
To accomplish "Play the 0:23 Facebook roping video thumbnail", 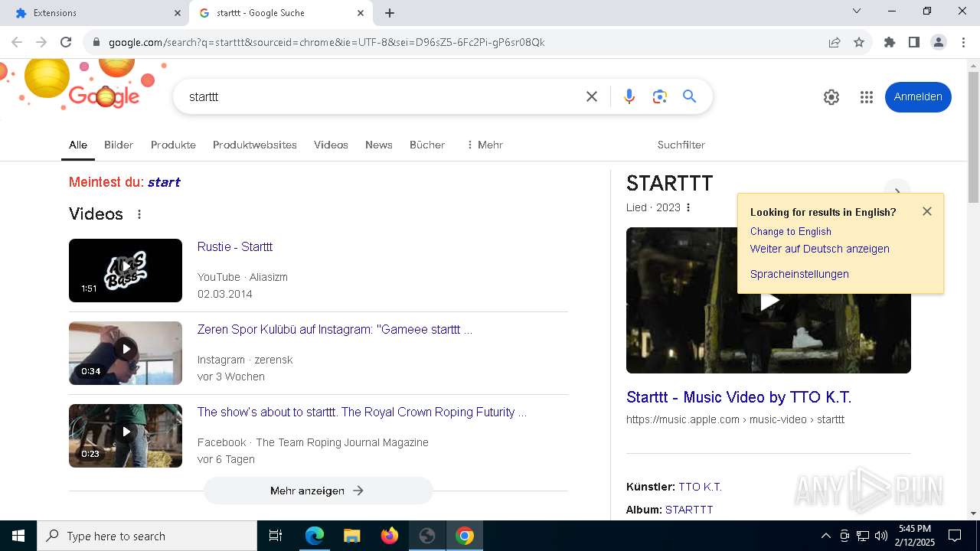I will (x=126, y=435).
